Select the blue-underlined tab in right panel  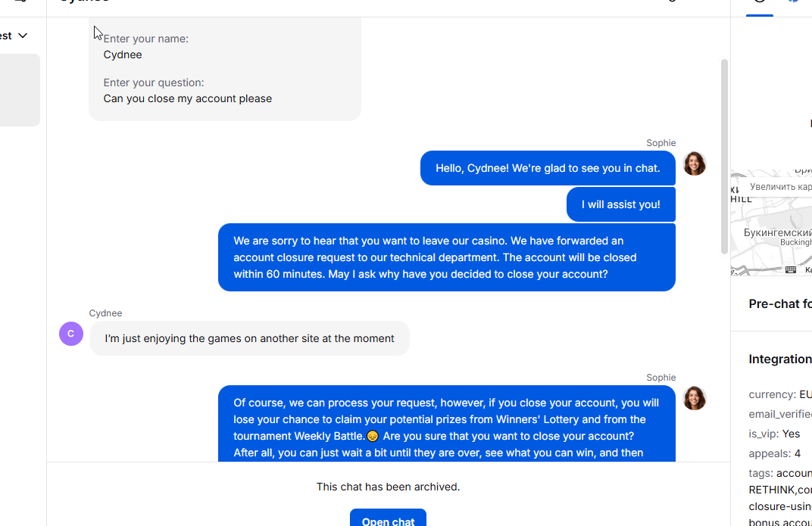click(x=760, y=5)
